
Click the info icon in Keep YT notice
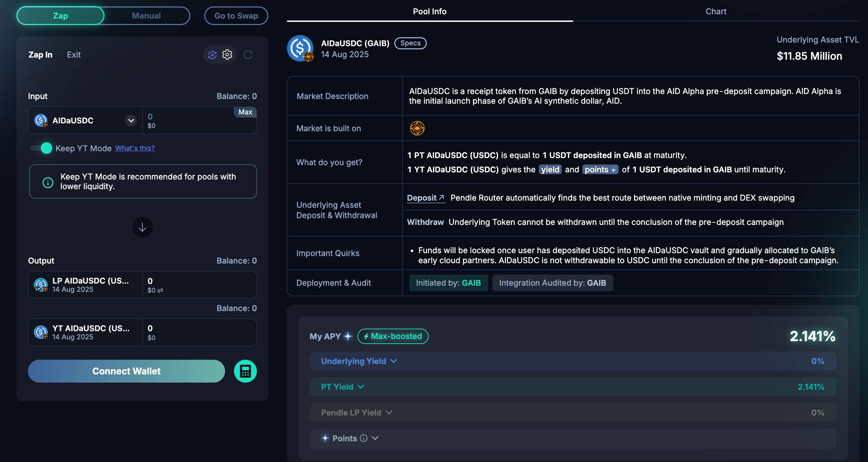[x=48, y=182]
